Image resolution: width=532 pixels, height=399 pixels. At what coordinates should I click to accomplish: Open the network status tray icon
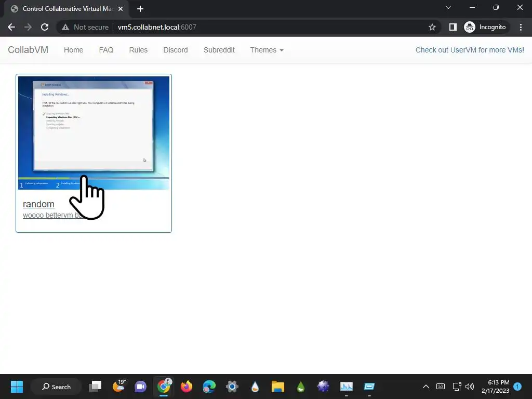pyautogui.click(x=457, y=387)
